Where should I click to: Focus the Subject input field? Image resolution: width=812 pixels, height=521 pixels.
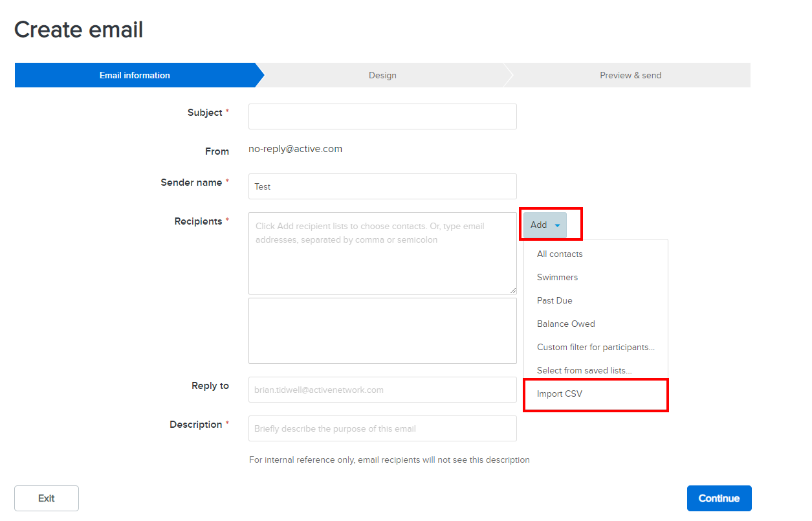[382, 116]
